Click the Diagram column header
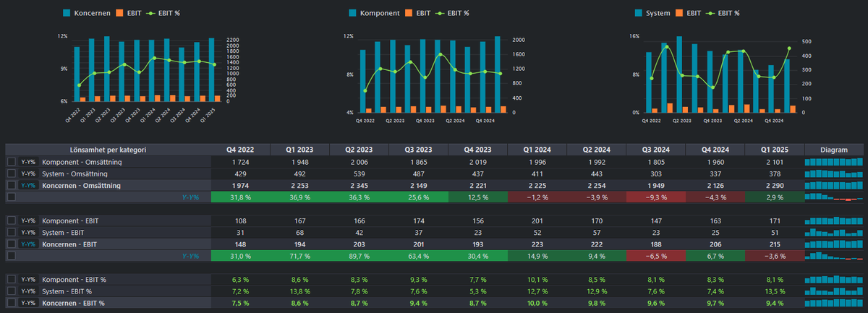The height and width of the screenshot is (313, 868). [x=833, y=150]
